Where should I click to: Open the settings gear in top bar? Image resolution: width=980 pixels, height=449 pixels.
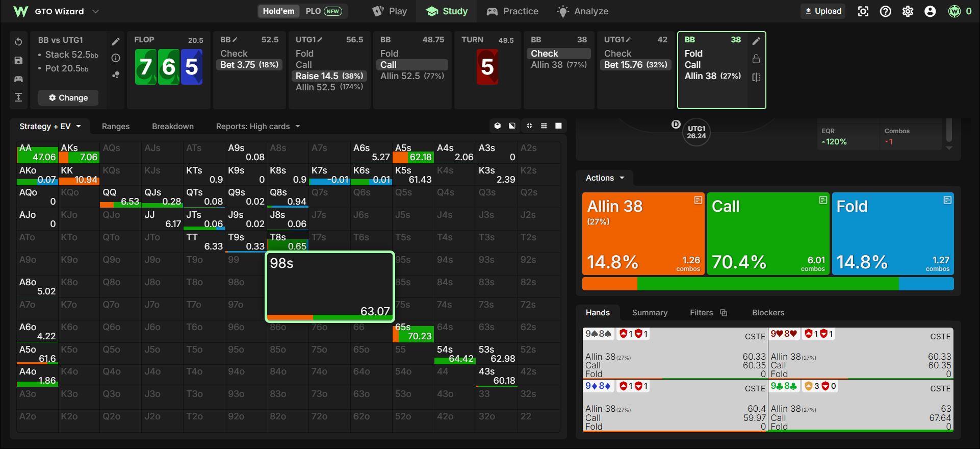pos(908,11)
